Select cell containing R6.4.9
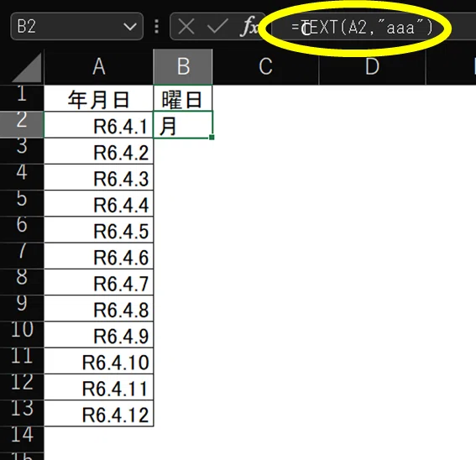 tap(99, 334)
